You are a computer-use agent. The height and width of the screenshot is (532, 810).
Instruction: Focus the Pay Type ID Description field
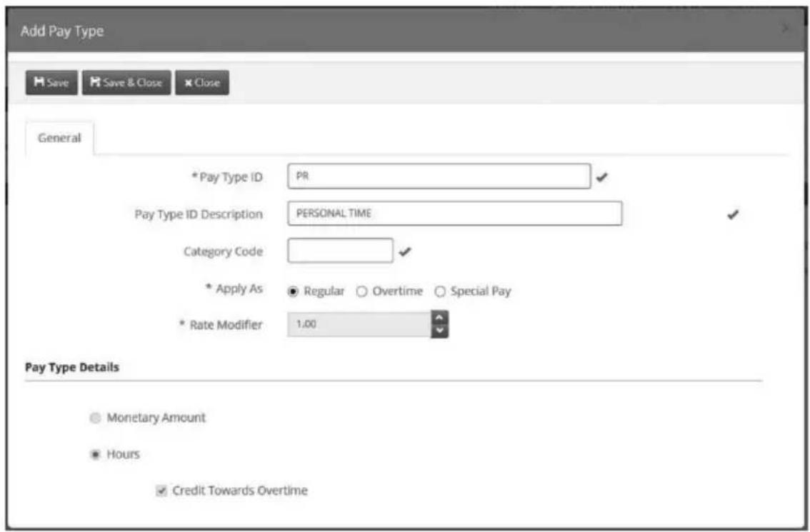[x=454, y=214]
